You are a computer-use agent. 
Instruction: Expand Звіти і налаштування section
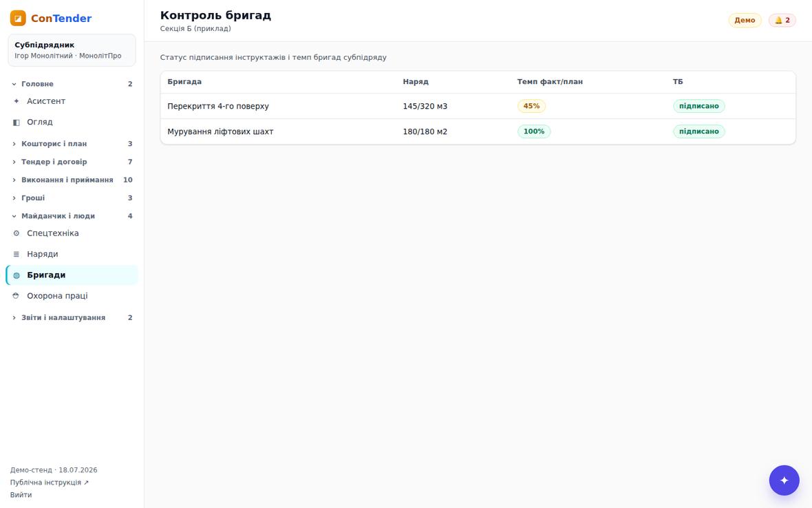click(72, 318)
